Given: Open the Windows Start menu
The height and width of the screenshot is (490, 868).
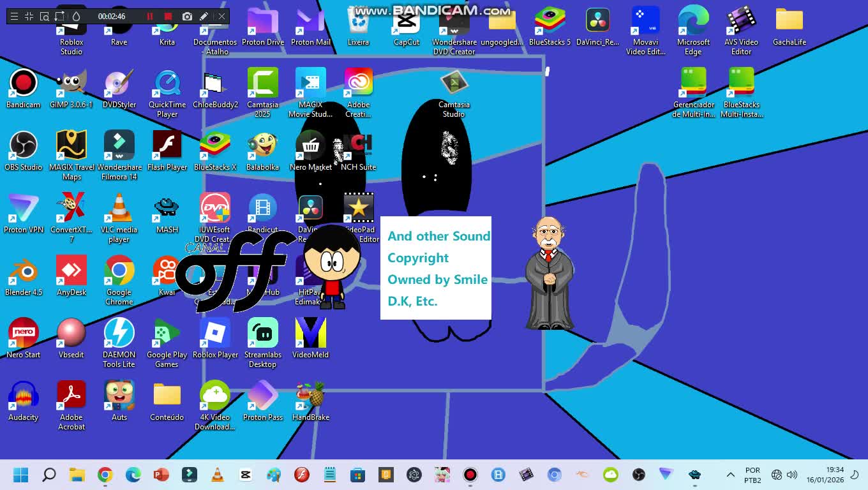Looking at the screenshot, I should 21,475.
